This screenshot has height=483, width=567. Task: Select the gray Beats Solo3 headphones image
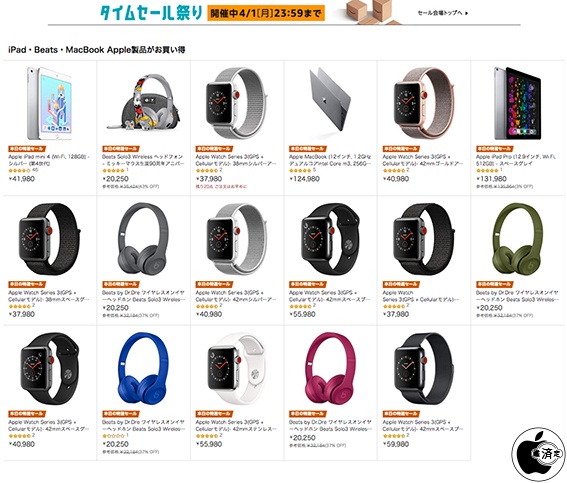144,239
